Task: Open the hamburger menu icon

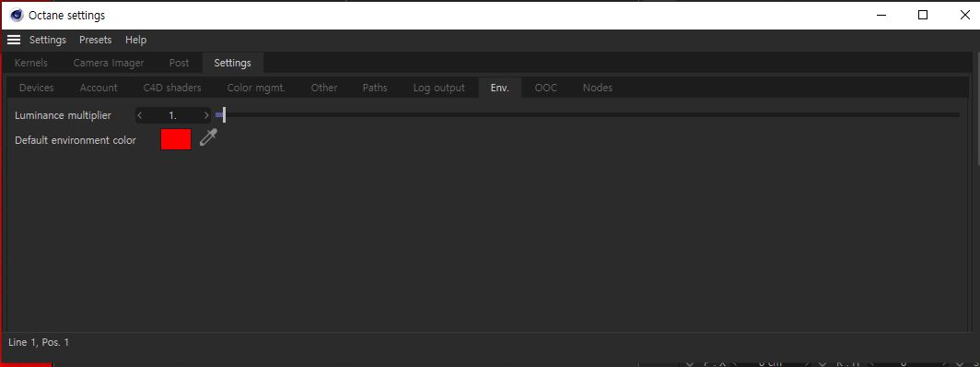Action: pos(14,40)
